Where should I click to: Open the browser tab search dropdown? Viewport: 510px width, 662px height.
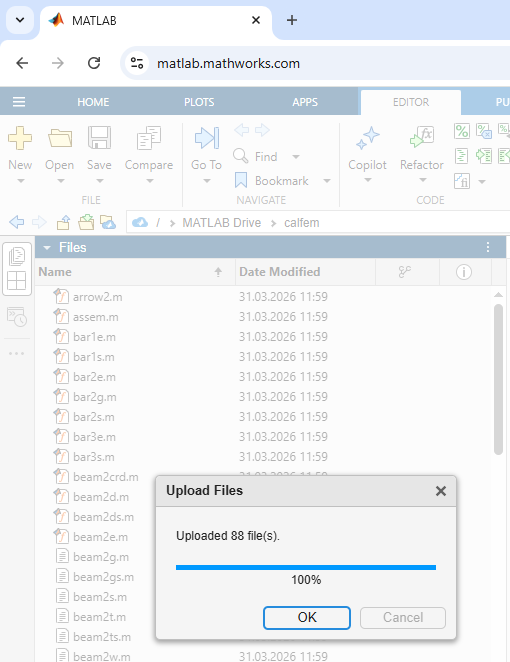(20, 20)
